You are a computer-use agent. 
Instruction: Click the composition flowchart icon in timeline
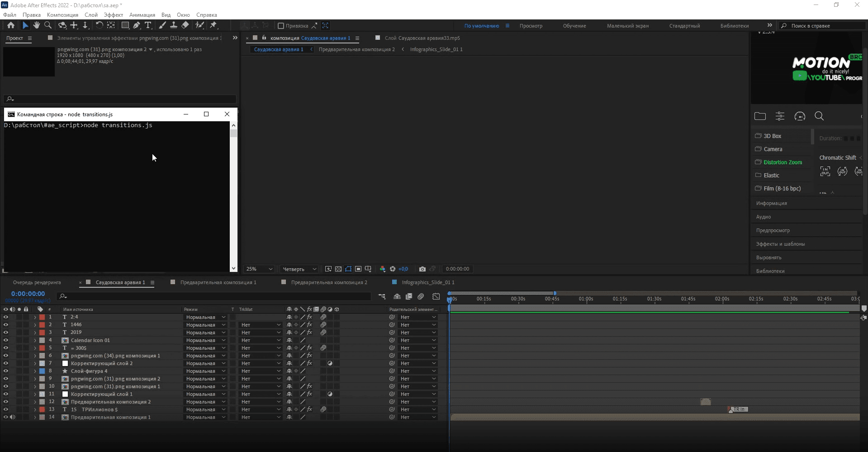(x=382, y=296)
